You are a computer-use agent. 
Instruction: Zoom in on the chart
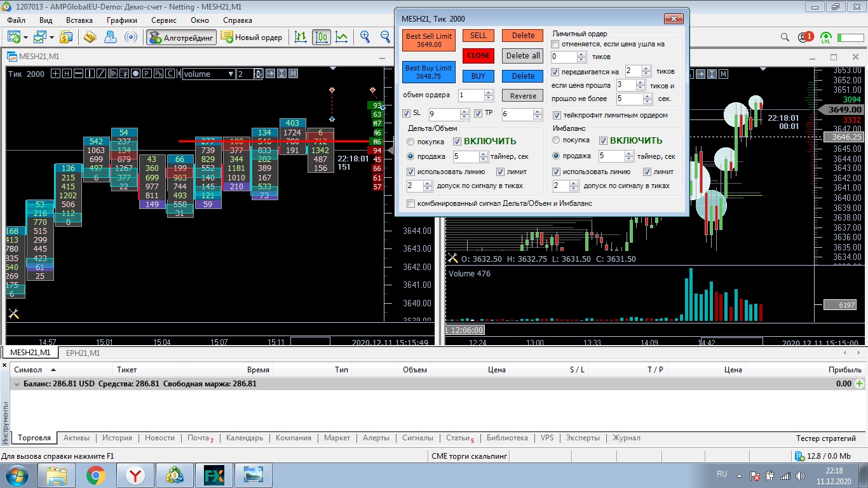pyautogui.click(x=365, y=37)
